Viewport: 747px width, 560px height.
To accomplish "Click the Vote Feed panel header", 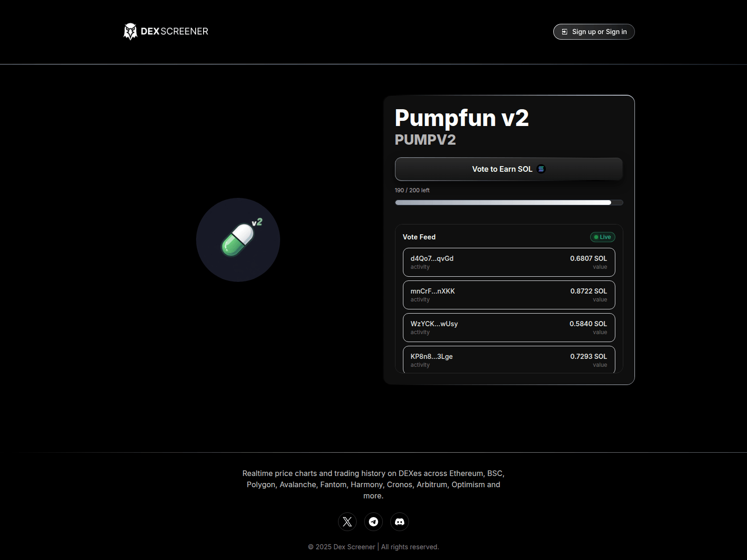I will (418, 237).
